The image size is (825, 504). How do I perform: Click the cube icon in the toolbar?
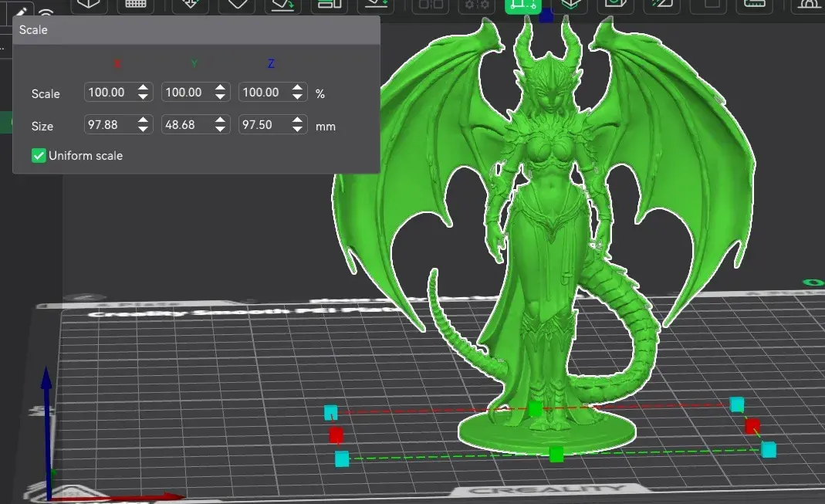[x=89, y=4]
